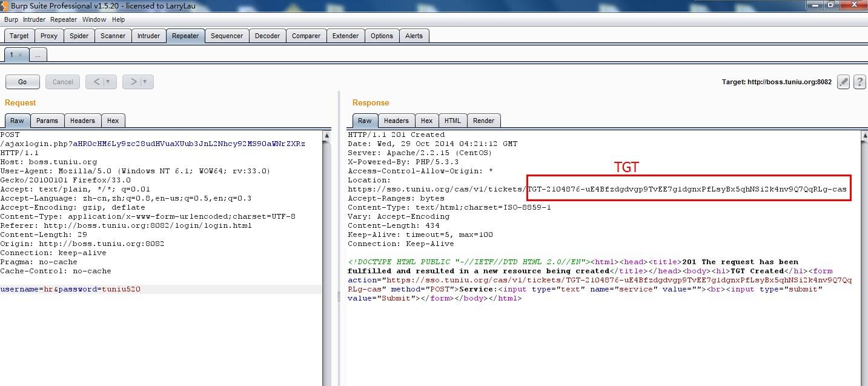Close repeater tab 1 with its x
This screenshot has width=868, height=386.
(x=20, y=55)
